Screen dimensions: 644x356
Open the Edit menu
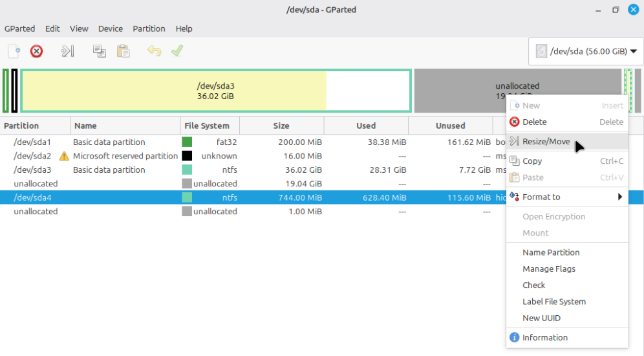pos(52,28)
